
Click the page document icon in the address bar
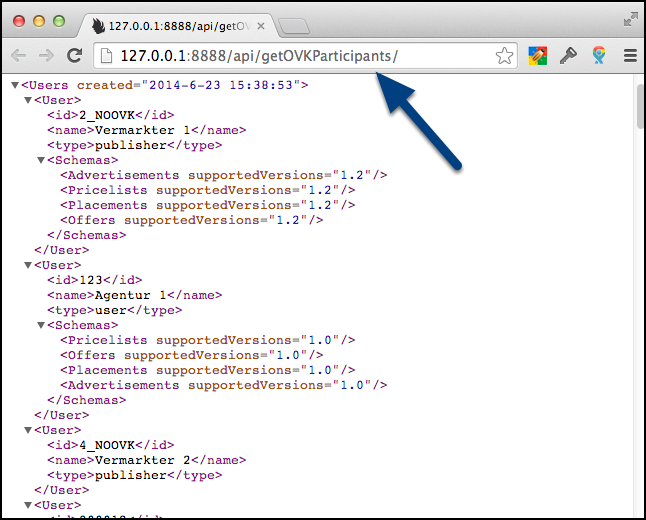(106, 56)
